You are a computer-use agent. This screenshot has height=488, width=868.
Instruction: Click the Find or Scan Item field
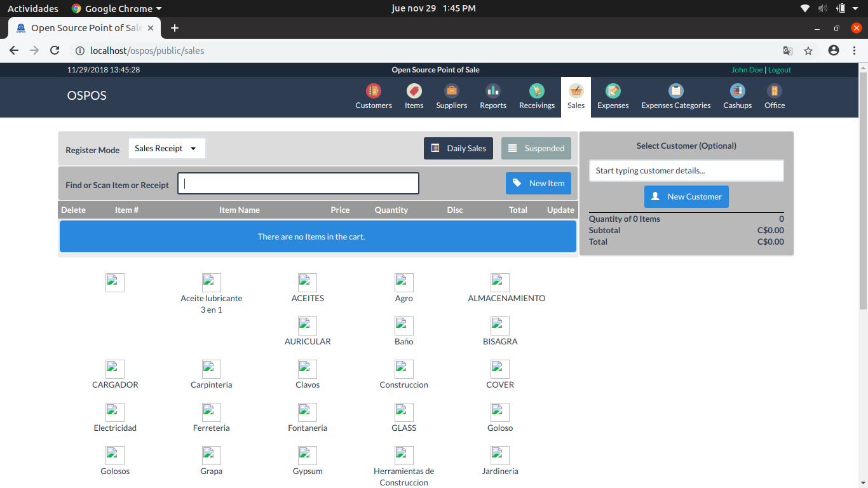click(x=298, y=183)
